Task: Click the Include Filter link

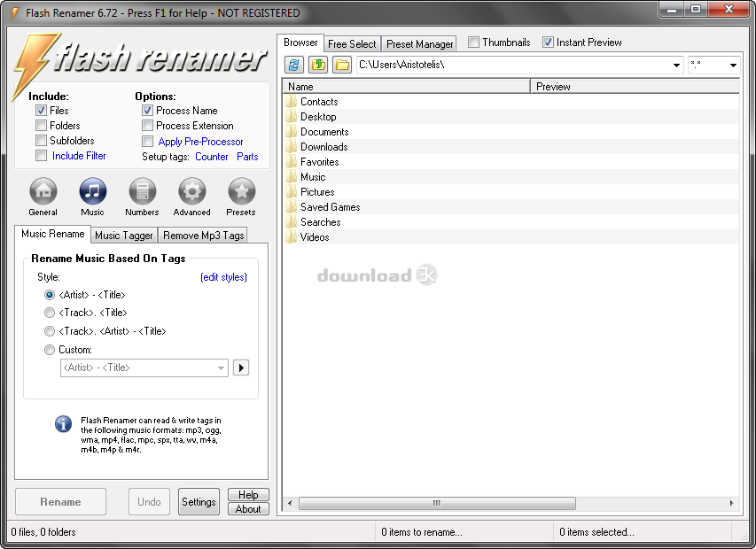Action: (79, 156)
